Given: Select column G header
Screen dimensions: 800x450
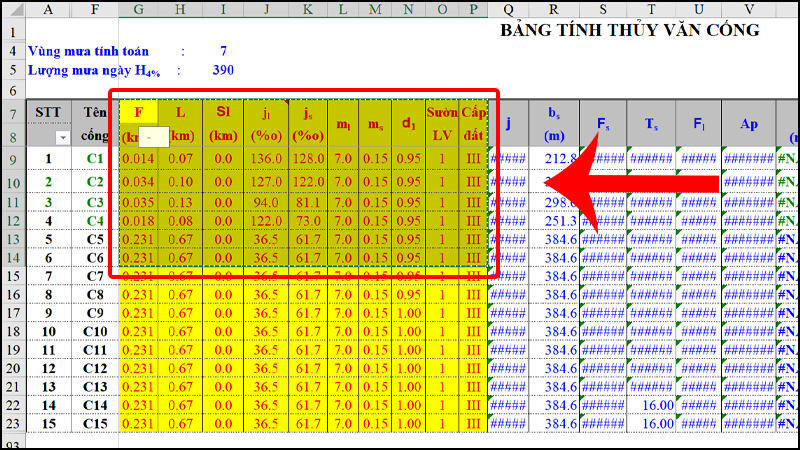Looking at the screenshot, I should coord(138,9).
